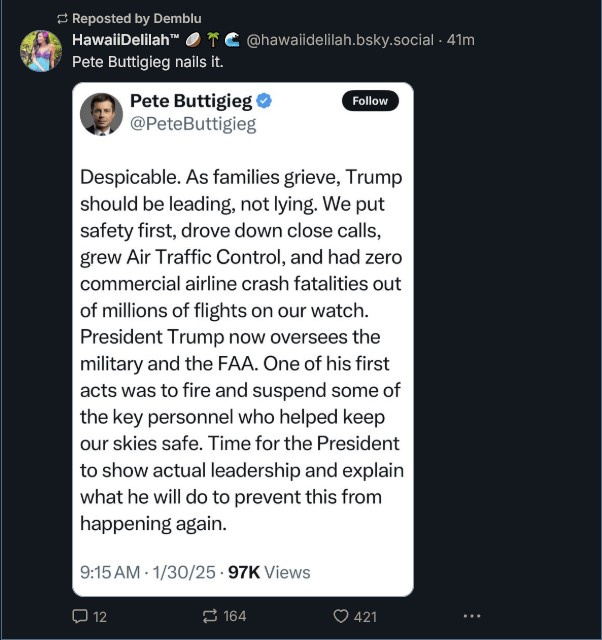The width and height of the screenshot is (602, 640).
Task: Like the post with the heart icon
Action: (x=340, y=616)
